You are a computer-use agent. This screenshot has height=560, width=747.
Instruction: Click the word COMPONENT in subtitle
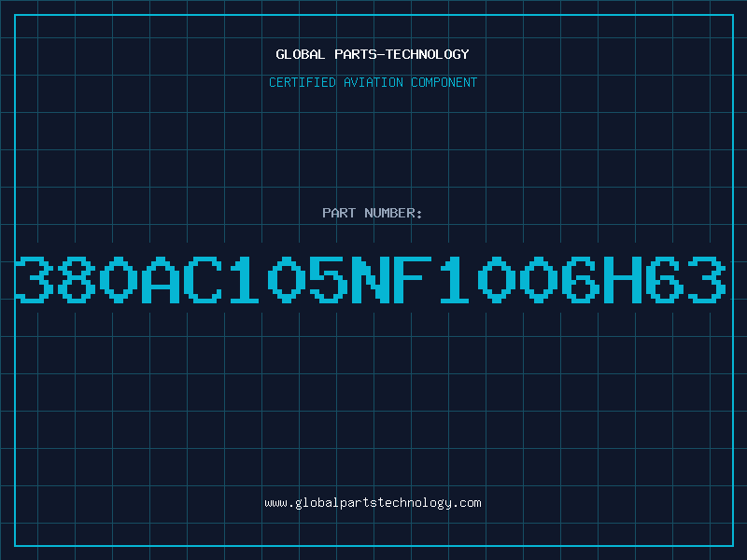point(444,82)
